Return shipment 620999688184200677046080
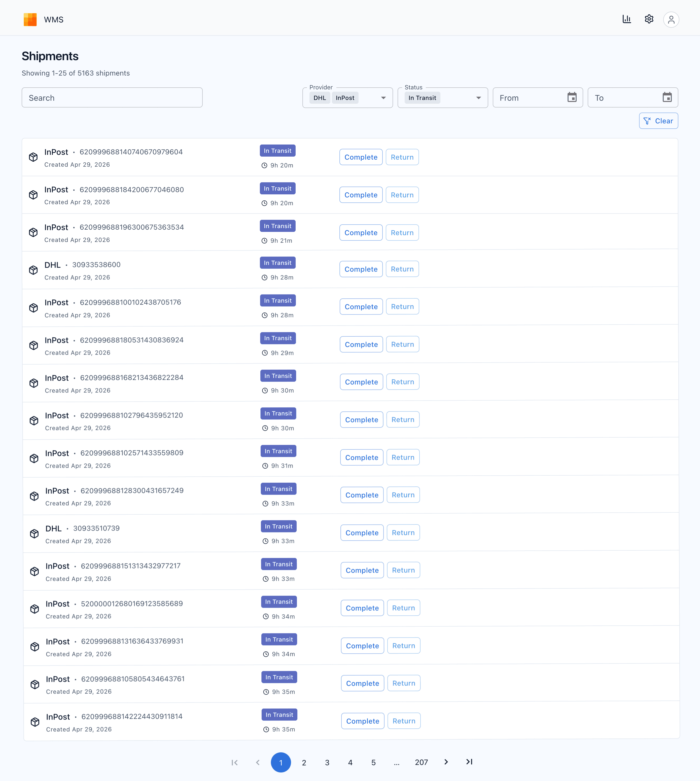Image resolution: width=700 pixels, height=781 pixels. (x=402, y=195)
